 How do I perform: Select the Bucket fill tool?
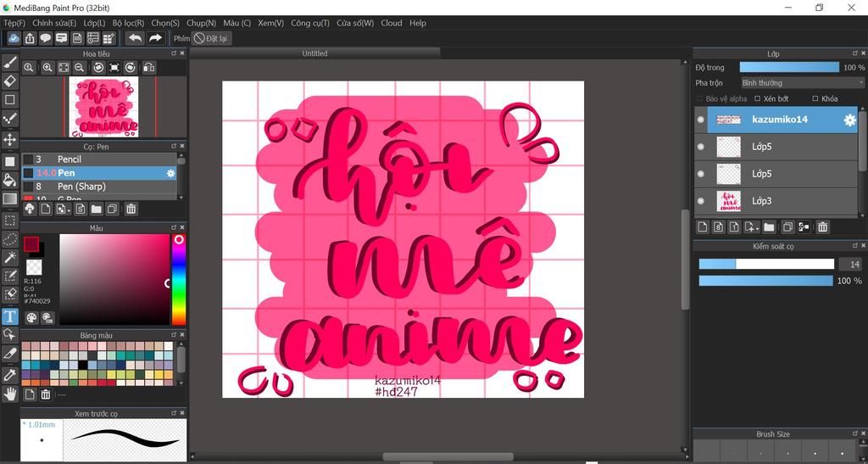point(10,181)
